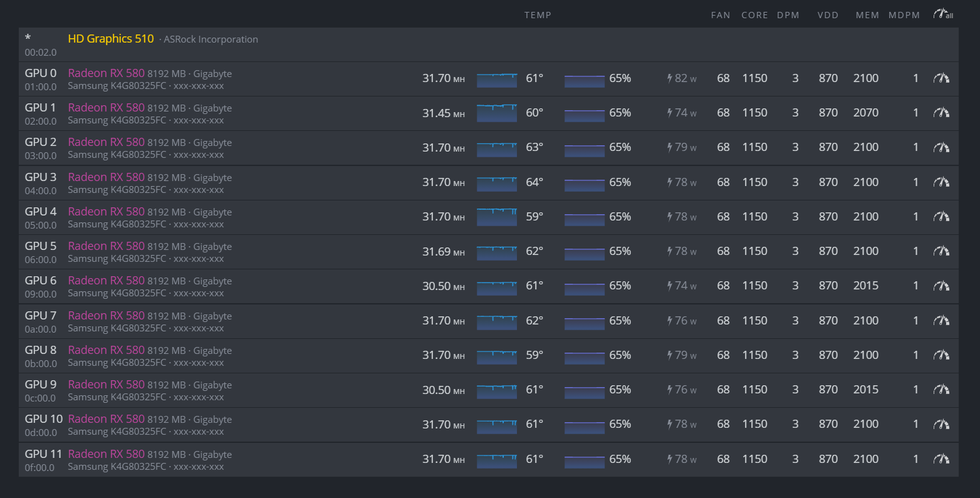Open overclock tuning icon for GPU 9
The height and width of the screenshot is (498, 980).
tap(941, 390)
